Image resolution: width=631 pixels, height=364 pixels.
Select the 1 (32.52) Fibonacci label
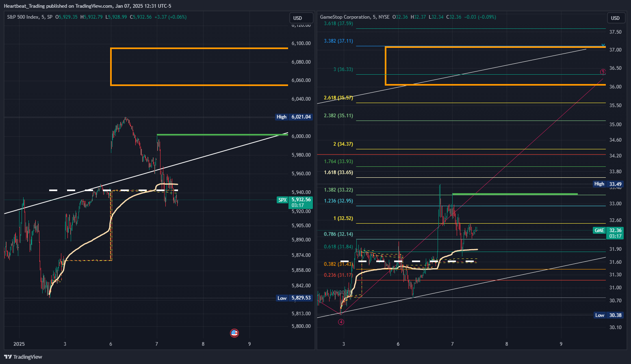343,218
